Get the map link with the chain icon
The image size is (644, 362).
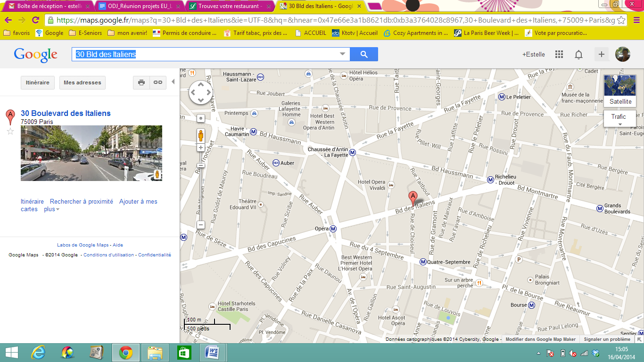[158, 82]
